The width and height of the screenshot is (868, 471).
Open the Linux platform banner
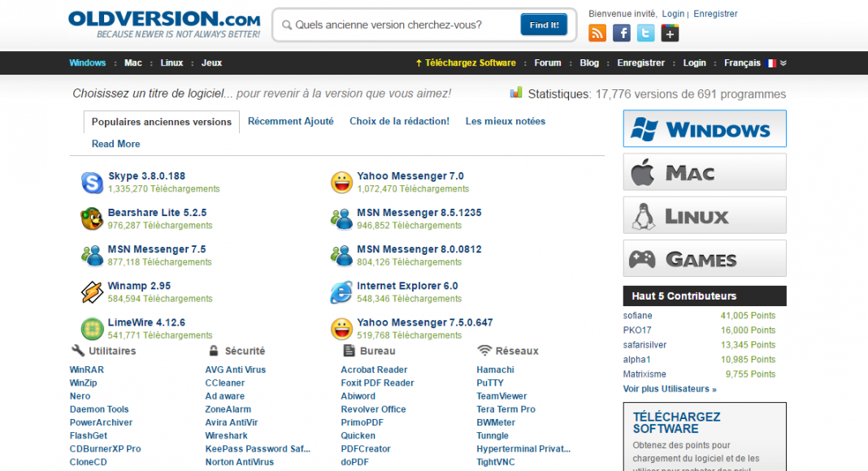(705, 215)
